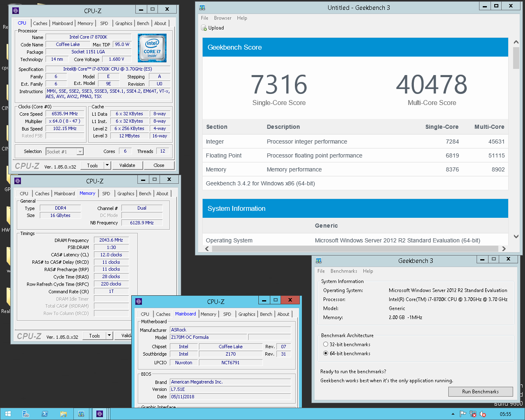Open File Explorer from the taskbar
The width and height of the screenshot is (525, 420).
coord(63,414)
